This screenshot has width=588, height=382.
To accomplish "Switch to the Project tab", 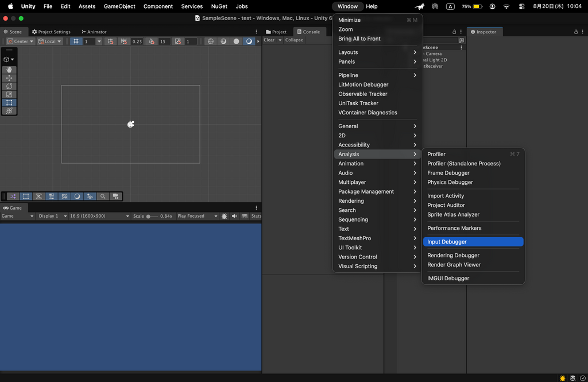I will pyautogui.click(x=276, y=32).
